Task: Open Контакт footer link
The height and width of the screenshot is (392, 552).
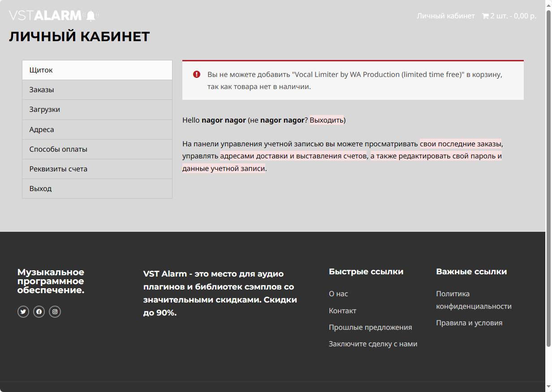Action: pyautogui.click(x=343, y=311)
